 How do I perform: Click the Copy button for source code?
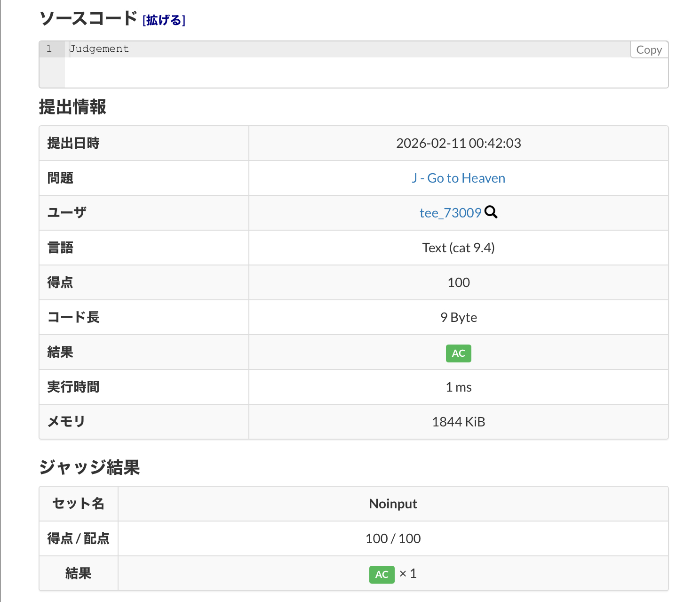(649, 50)
